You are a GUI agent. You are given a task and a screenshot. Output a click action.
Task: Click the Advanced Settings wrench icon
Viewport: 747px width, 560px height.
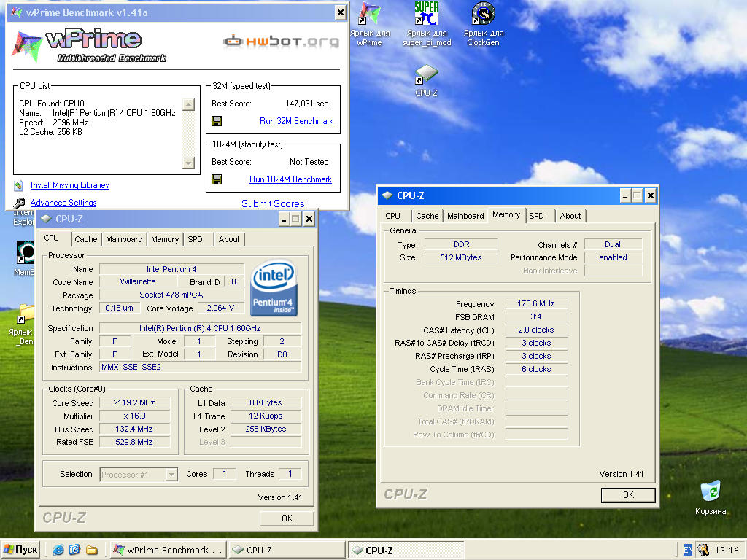(19, 203)
